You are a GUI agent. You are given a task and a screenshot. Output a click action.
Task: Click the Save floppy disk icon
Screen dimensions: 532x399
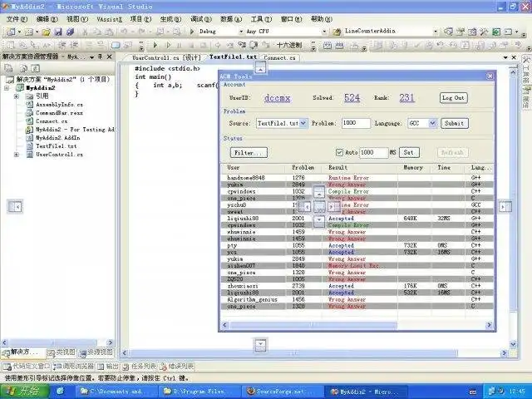pos(58,32)
